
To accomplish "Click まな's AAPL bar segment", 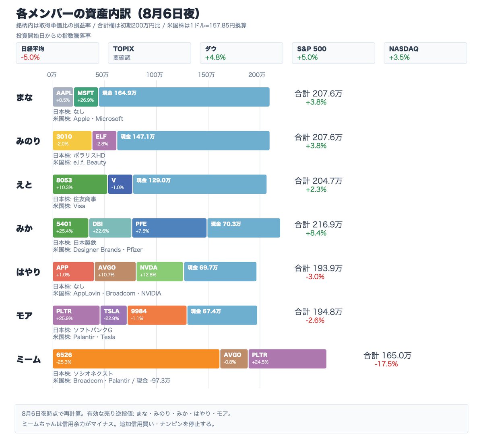I will pos(63,97).
